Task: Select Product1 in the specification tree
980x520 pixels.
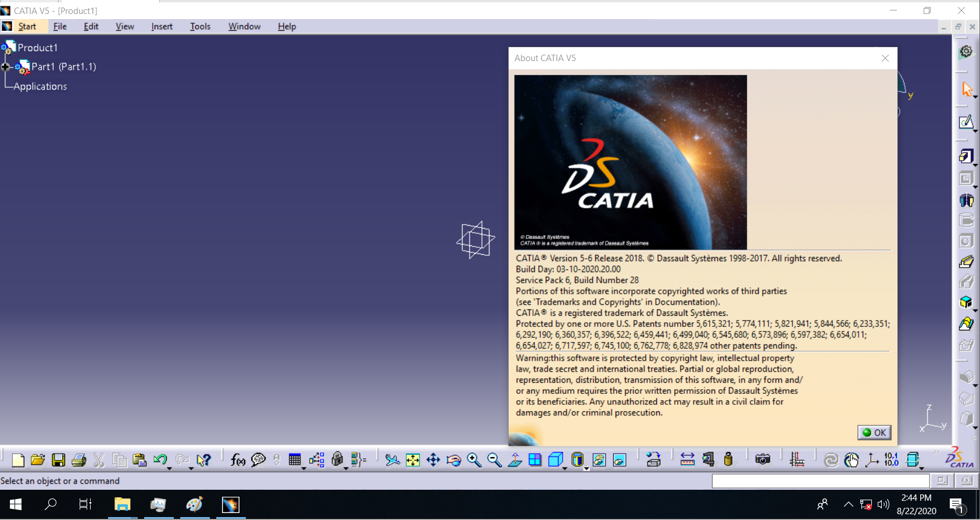Action: 37,48
